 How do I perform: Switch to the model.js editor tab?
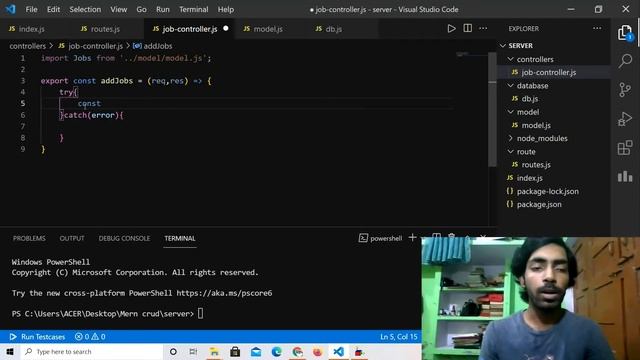pyautogui.click(x=268, y=29)
